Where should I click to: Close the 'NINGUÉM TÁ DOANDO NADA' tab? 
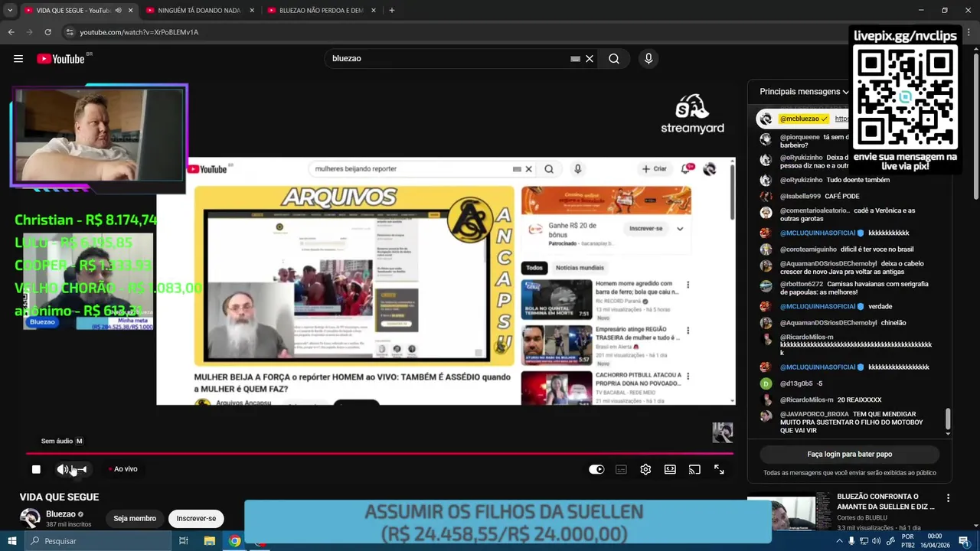point(252,11)
